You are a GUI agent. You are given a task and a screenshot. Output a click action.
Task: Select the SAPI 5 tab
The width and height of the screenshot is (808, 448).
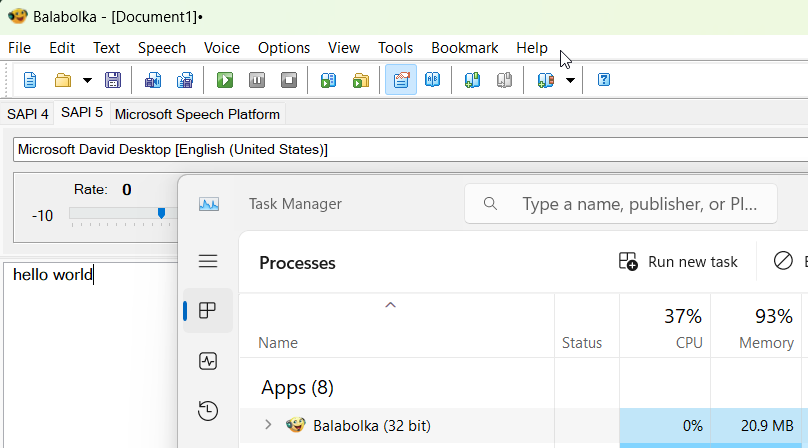coord(81,112)
